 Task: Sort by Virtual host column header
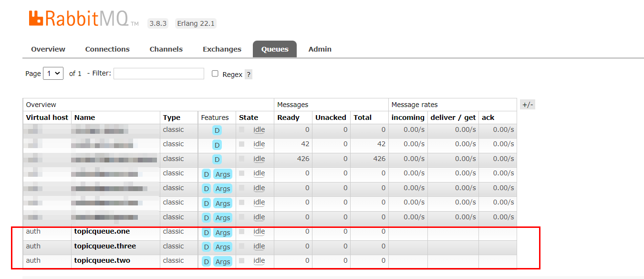tap(47, 118)
